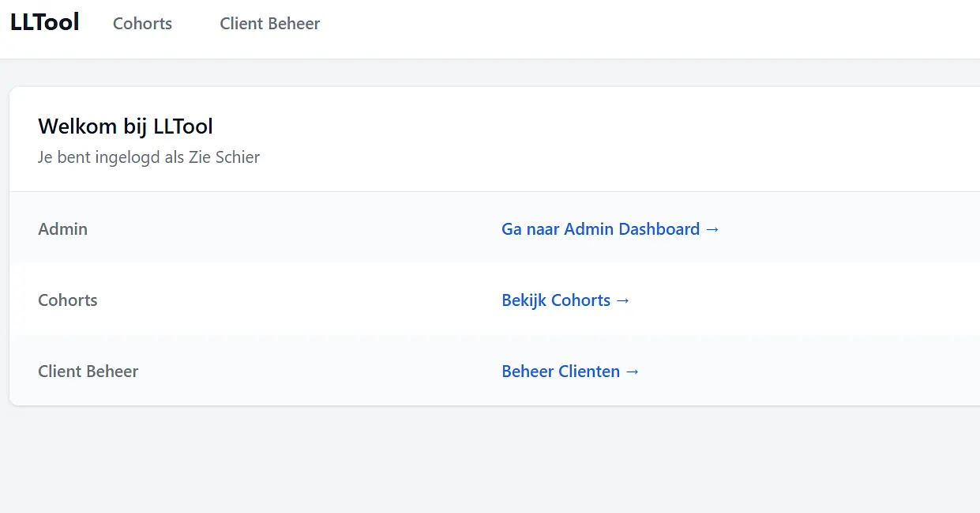
Task: Follow the Ga naar Admin Dashboard link
Action: coord(600,229)
